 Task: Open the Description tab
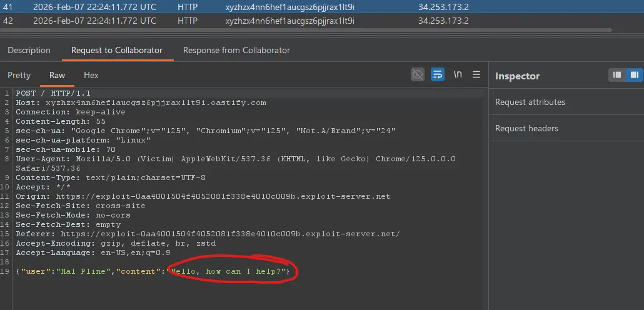point(29,50)
